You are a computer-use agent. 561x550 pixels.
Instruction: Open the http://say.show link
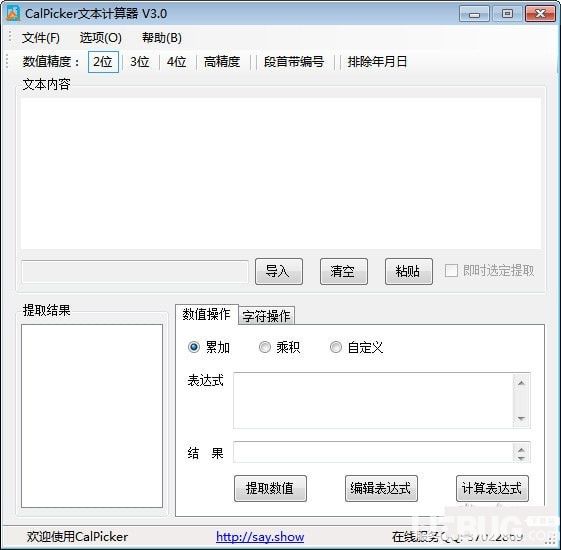260,537
